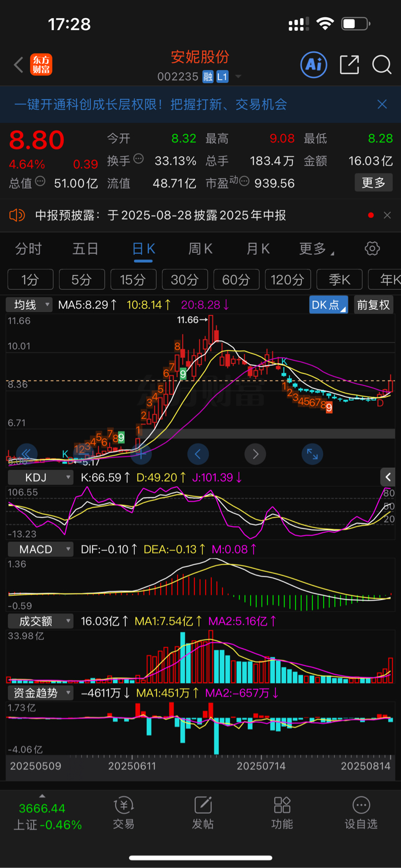This screenshot has width=401, height=868.
Task: Open the 功能 functions tab
Action: [x=282, y=814]
